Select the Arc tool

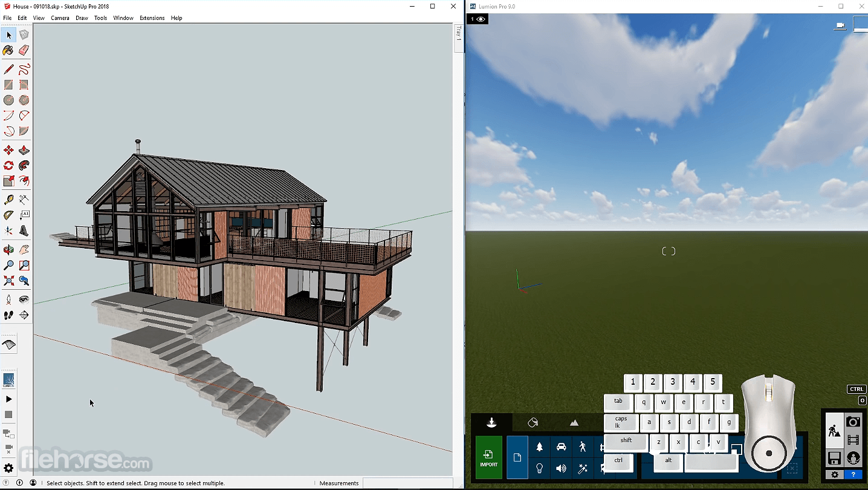[8, 116]
